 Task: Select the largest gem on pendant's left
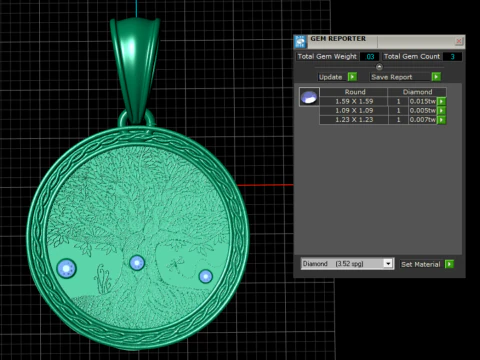67,268
